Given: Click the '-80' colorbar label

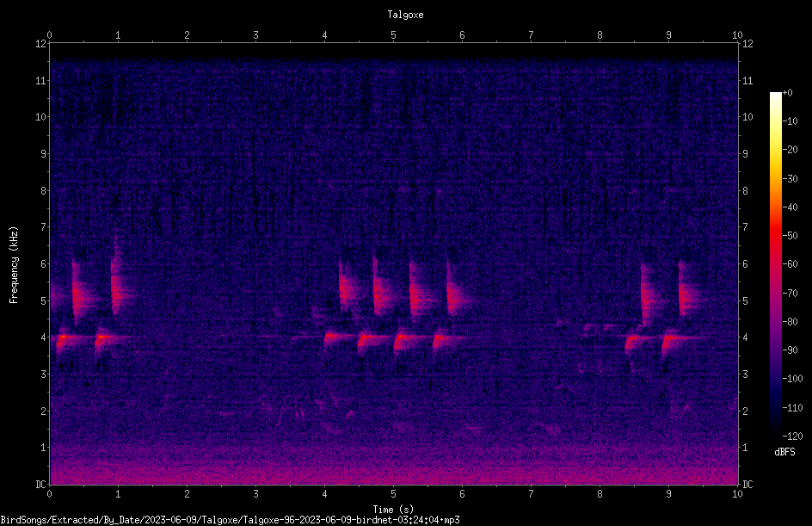Looking at the screenshot, I should pyautogui.click(x=790, y=322).
